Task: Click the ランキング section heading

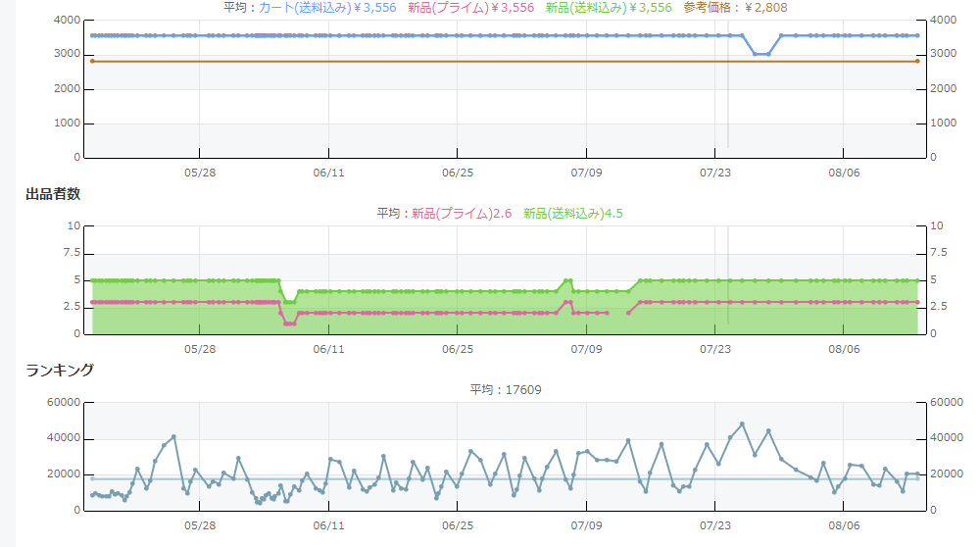Action: [x=60, y=370]
